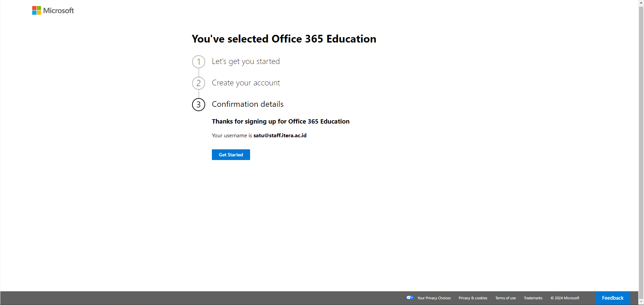
Task: Click the privacy choices checkmark icon
Action: [x=410, y=298]
